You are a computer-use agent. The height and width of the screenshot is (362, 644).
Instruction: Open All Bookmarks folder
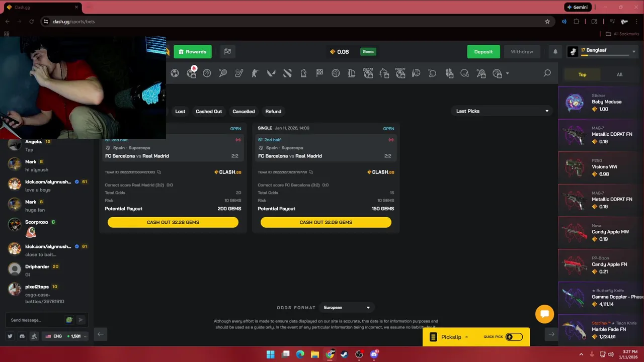pos(622,34)
